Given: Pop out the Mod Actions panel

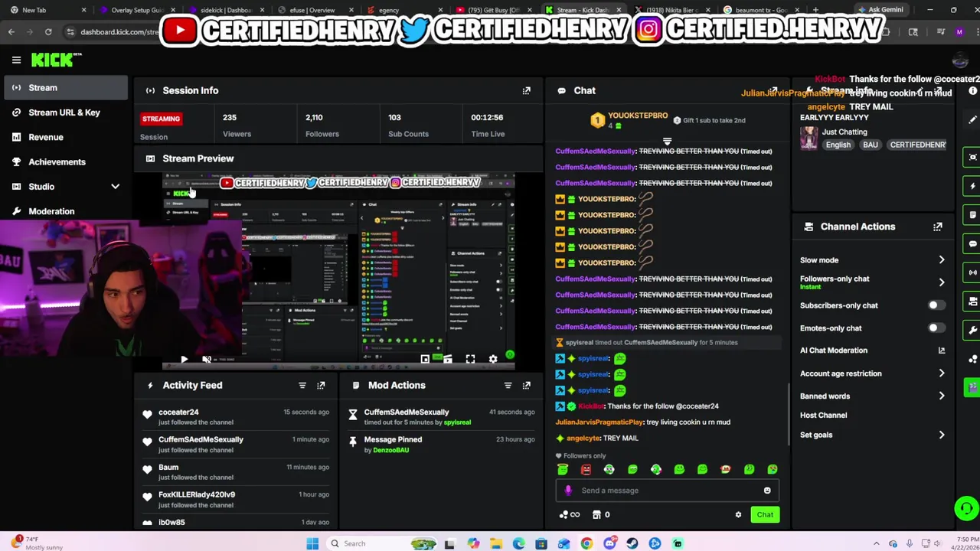Looking at the screenshot, I should coord(526,386).
